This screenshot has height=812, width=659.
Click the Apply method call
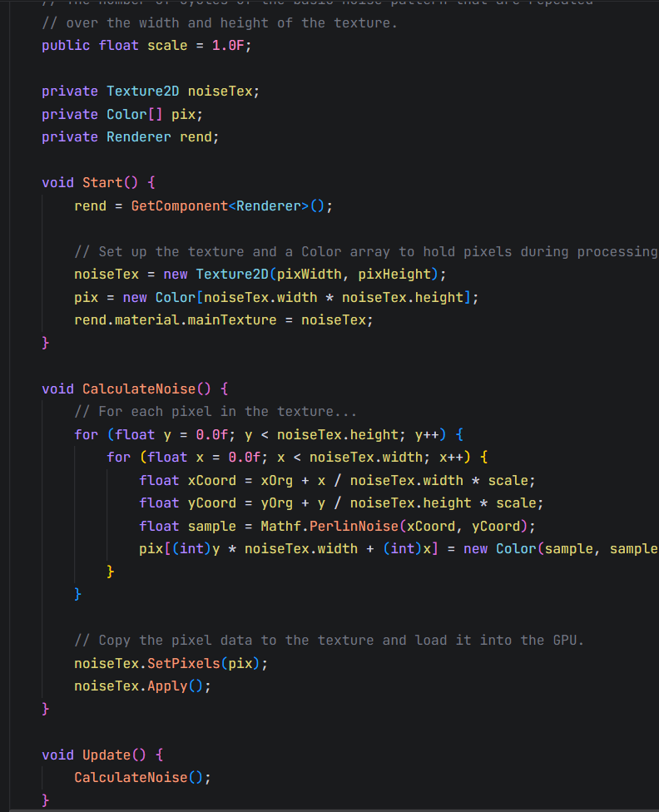coord(167,686)
